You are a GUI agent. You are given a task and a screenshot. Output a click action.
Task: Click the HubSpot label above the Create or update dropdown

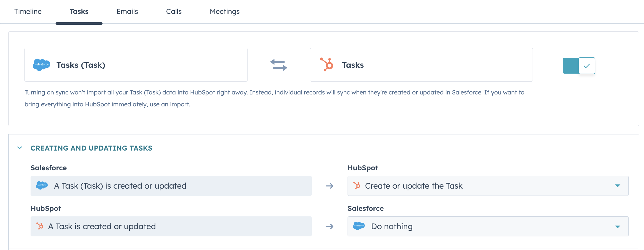363,168
